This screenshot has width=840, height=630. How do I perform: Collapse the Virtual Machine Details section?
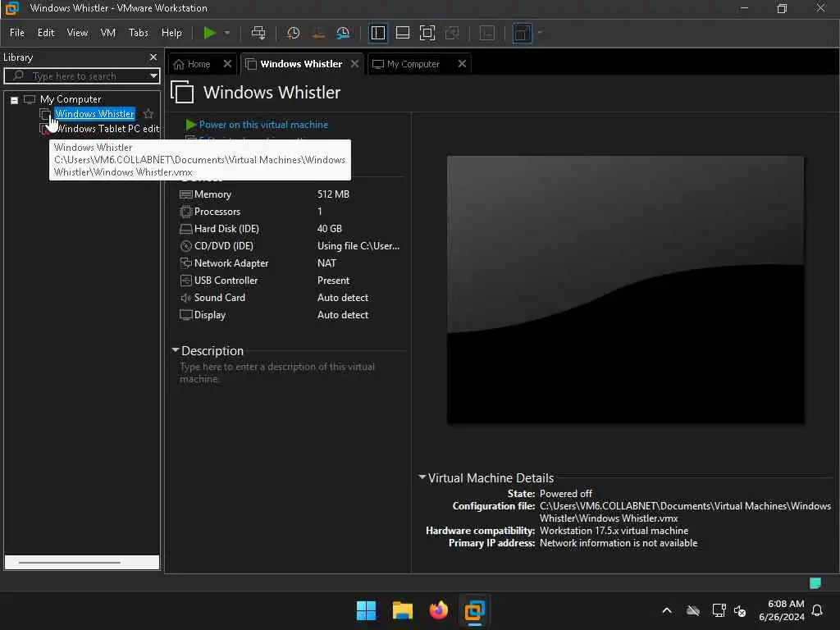point(422,477)
